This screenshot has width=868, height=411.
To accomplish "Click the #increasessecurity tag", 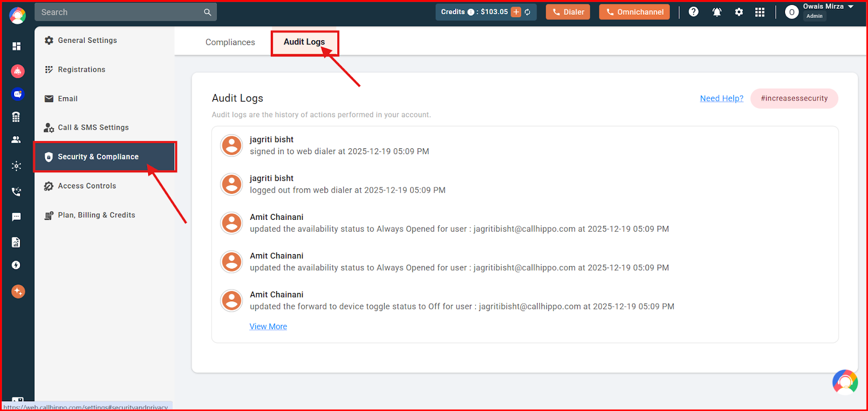I will [794, 98].
